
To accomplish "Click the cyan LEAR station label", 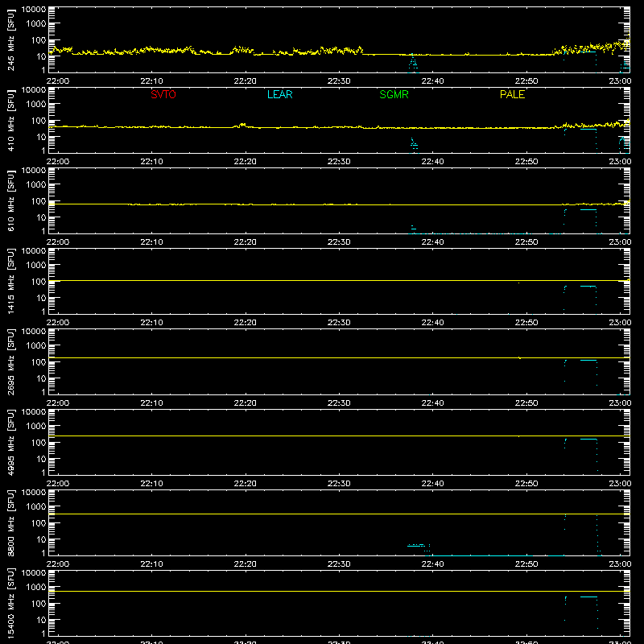I will 279,94.
